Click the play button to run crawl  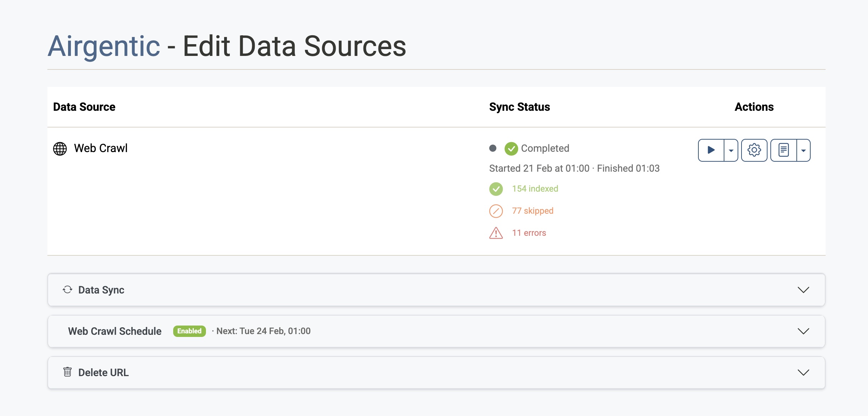point(711,150)
